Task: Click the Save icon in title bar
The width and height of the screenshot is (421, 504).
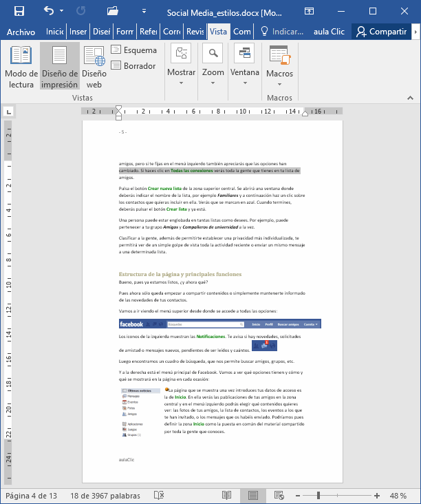Action: coord(19,11)
